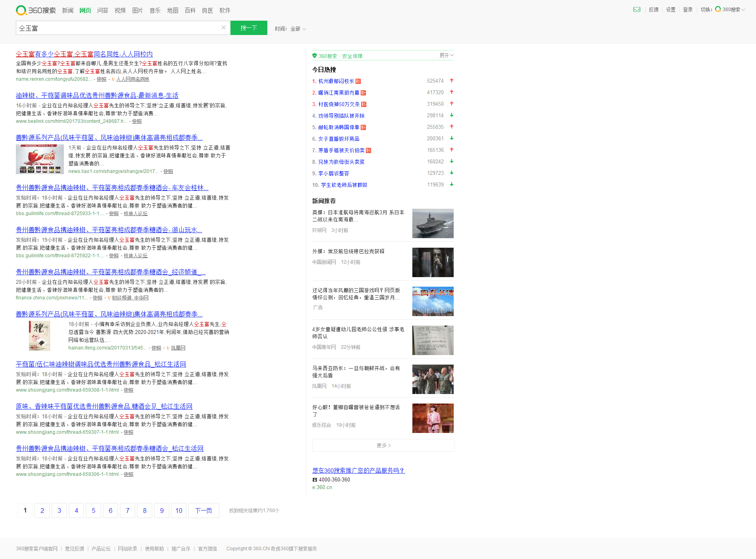Open the 设置 settings link
The height and width of the screenshot is (559, 756).
[671, 10]
